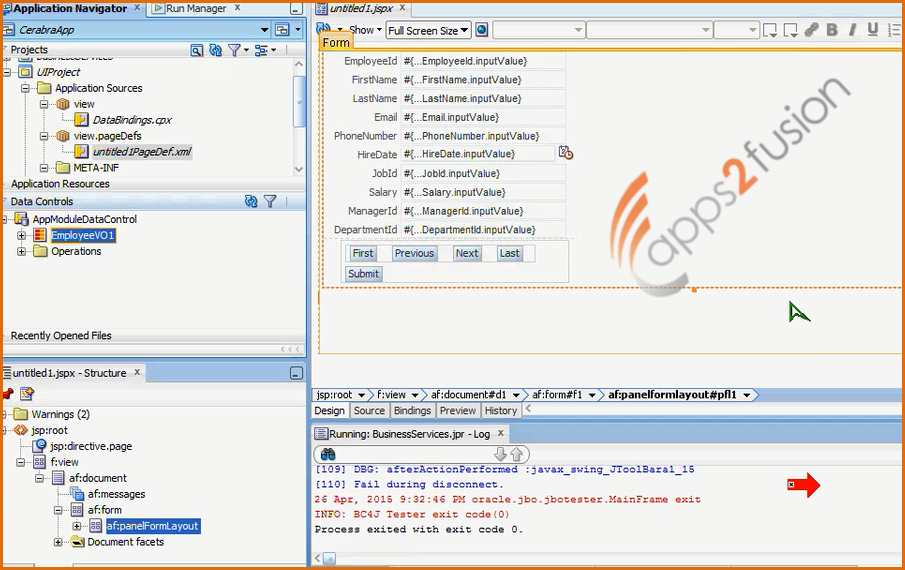This screenshot has width=905, height=570.
Task: Switch to the History editor tab
Action: pos(500,411)
